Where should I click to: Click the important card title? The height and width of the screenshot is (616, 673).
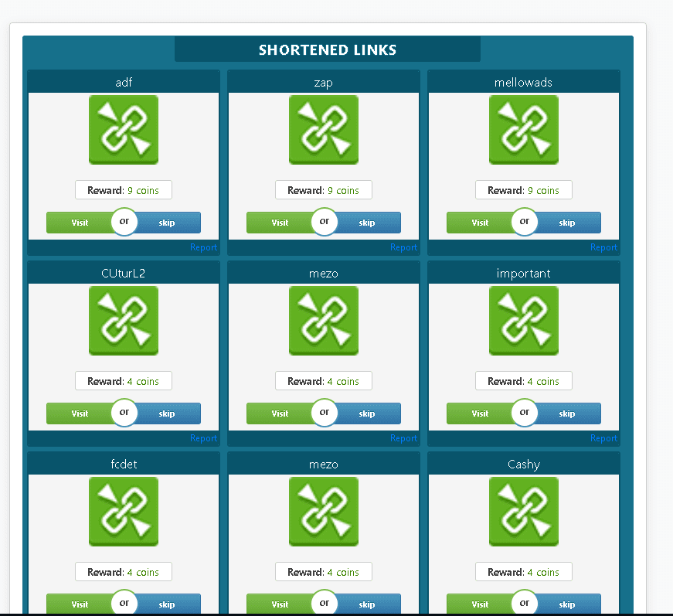(x=523, y=274)
